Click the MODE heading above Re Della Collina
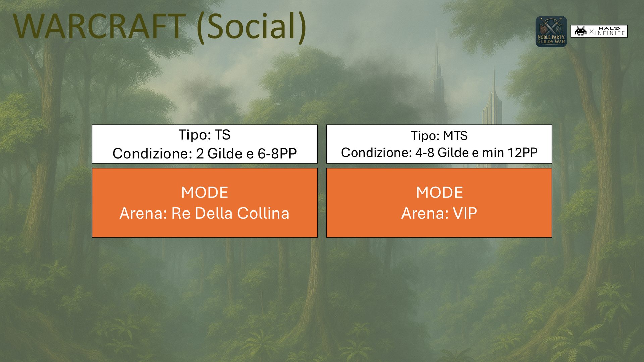Viewport: 644px width, 362px height. click(205, 192)
